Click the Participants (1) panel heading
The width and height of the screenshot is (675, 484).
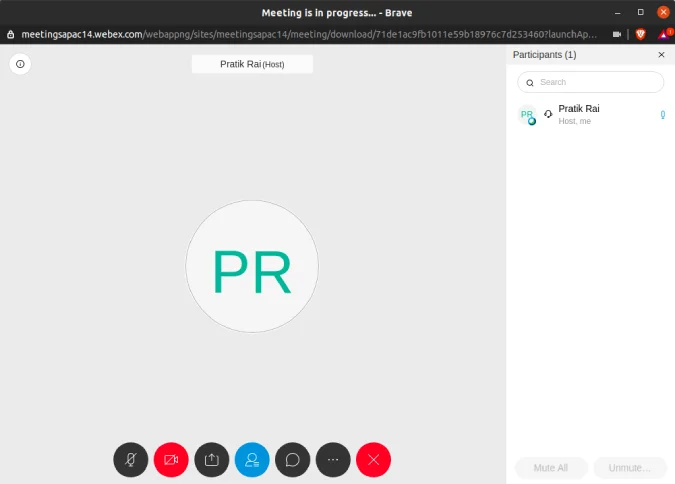545,55
